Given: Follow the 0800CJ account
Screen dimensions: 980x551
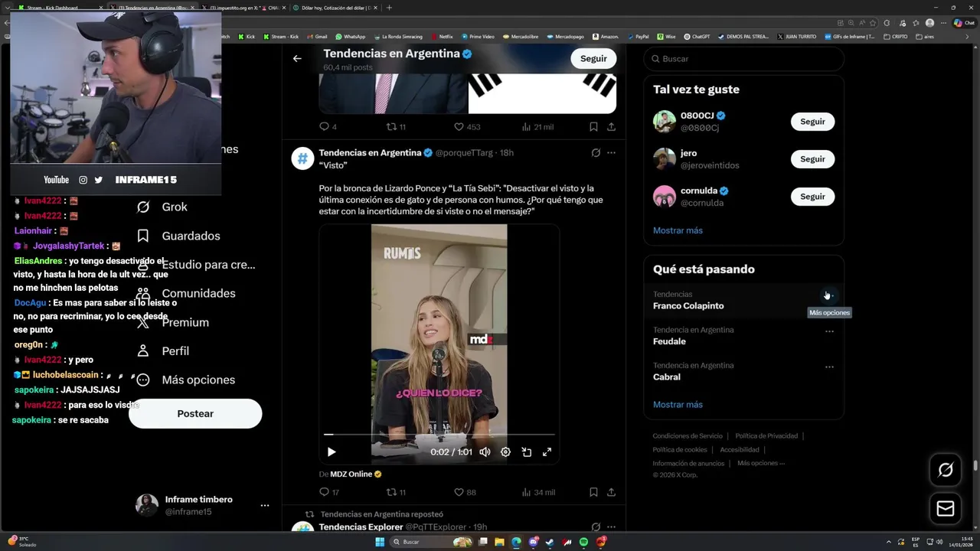Looking at the screenshot, I should pos(812,122).
